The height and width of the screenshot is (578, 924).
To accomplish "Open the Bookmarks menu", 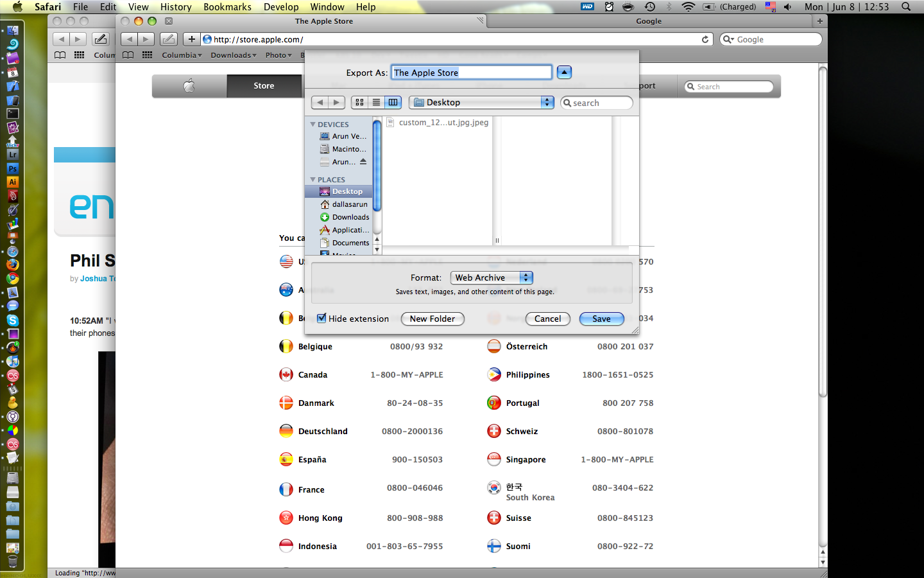I will pos(227,7).
